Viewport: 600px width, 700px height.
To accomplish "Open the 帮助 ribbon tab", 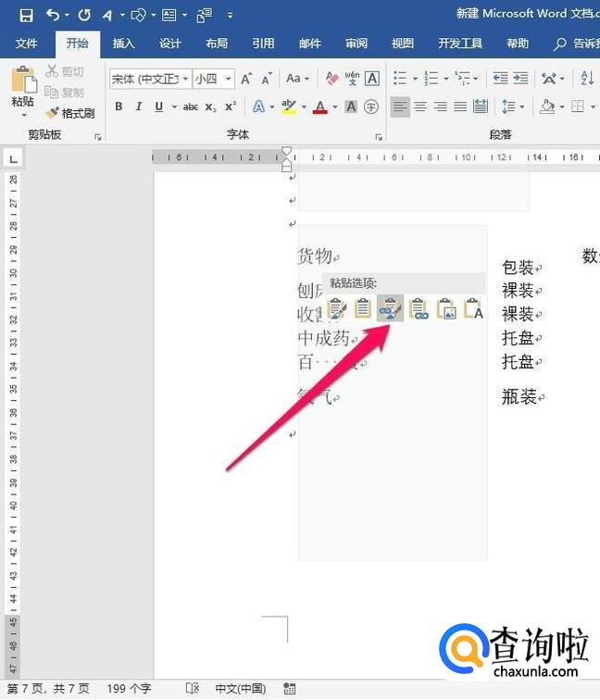I will click(x=518, y=44).
